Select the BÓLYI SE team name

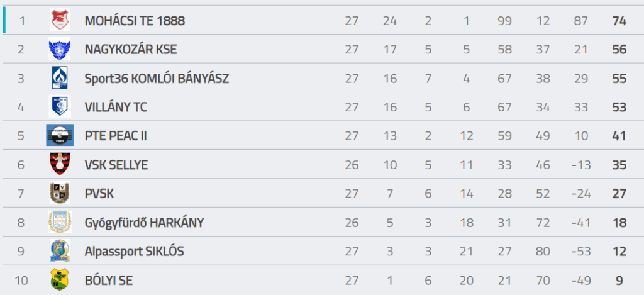point(109,280)
